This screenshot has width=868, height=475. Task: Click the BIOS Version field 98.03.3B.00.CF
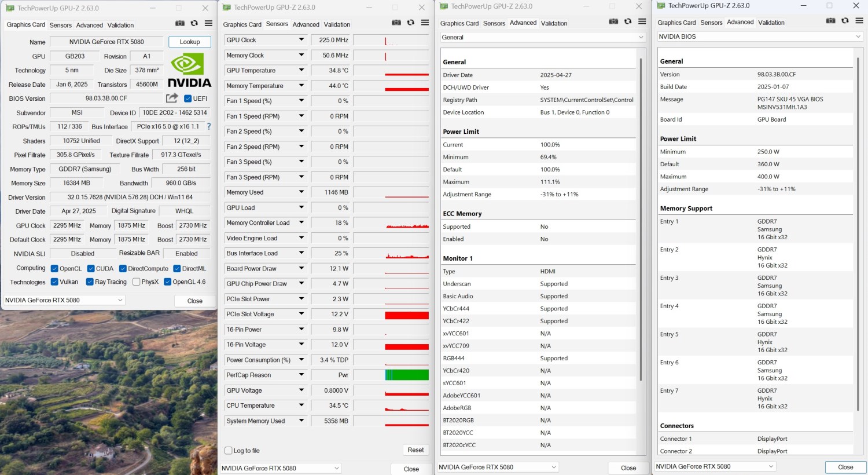[106, 98]
